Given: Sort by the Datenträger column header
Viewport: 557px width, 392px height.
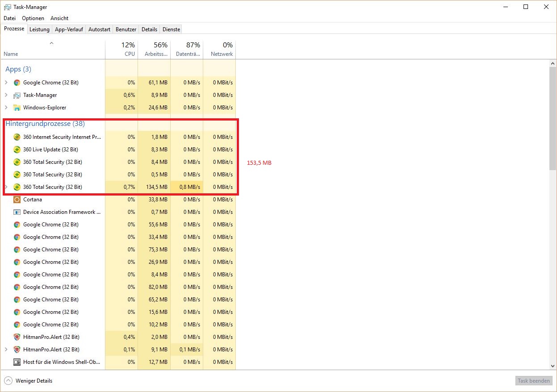Looking at the screenshot, I should pos(187,50).
